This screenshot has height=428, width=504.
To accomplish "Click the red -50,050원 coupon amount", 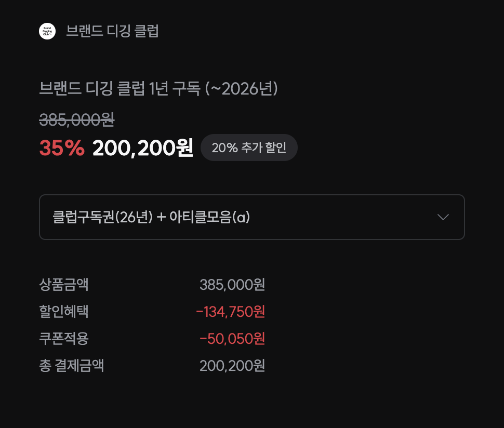I will pos(232,339).
